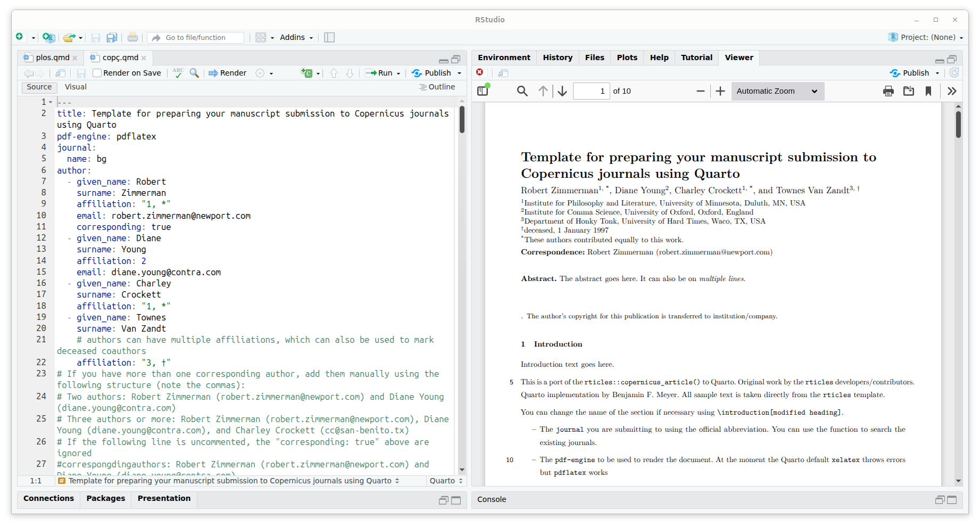This screenshot has height=527, width=980.
Task: Open the render settings gear dropdown
Action: click(x=264, y=73)
